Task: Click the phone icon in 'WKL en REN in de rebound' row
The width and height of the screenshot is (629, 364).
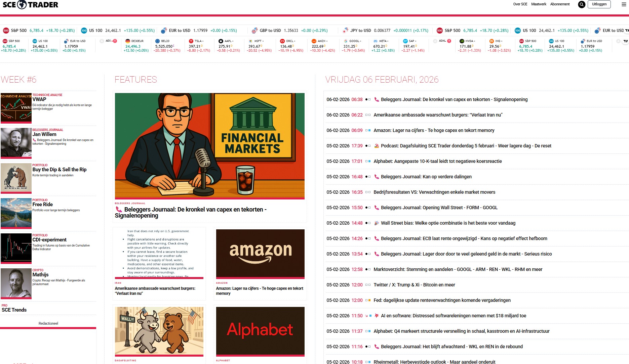Action: 377,347
